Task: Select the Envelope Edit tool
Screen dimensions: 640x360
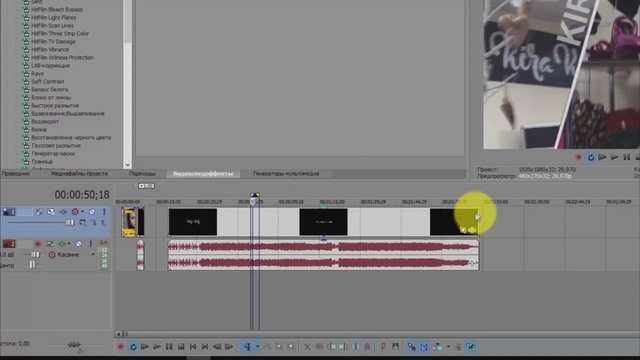Action: pos(267,347)
